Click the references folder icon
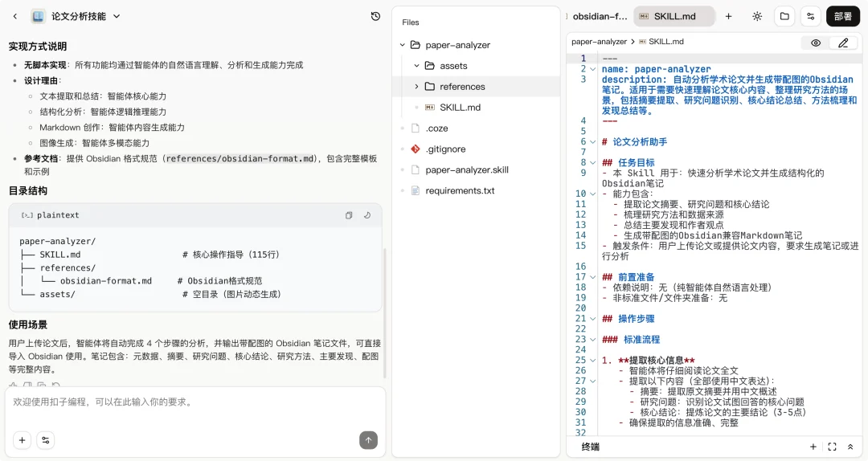Screen dimensions: 868x461 (x=429, y=86)
